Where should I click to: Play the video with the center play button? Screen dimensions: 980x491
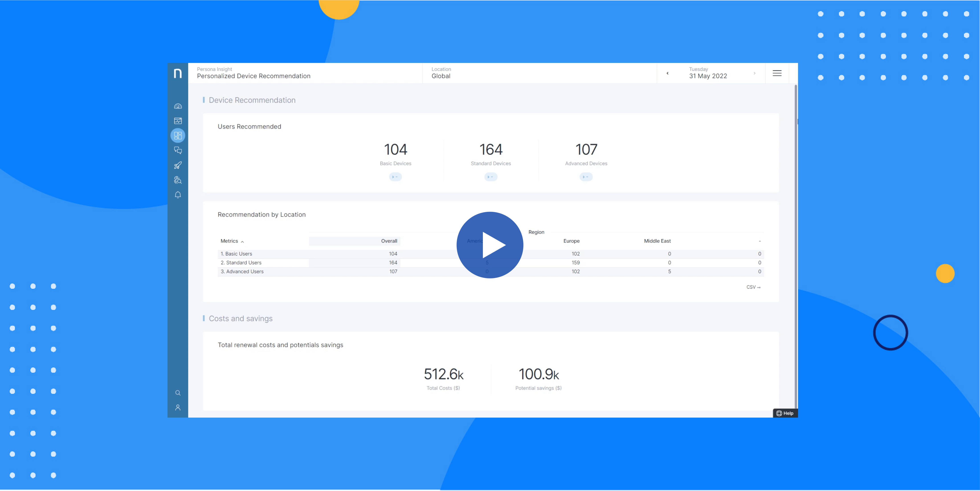click(490, 245)
